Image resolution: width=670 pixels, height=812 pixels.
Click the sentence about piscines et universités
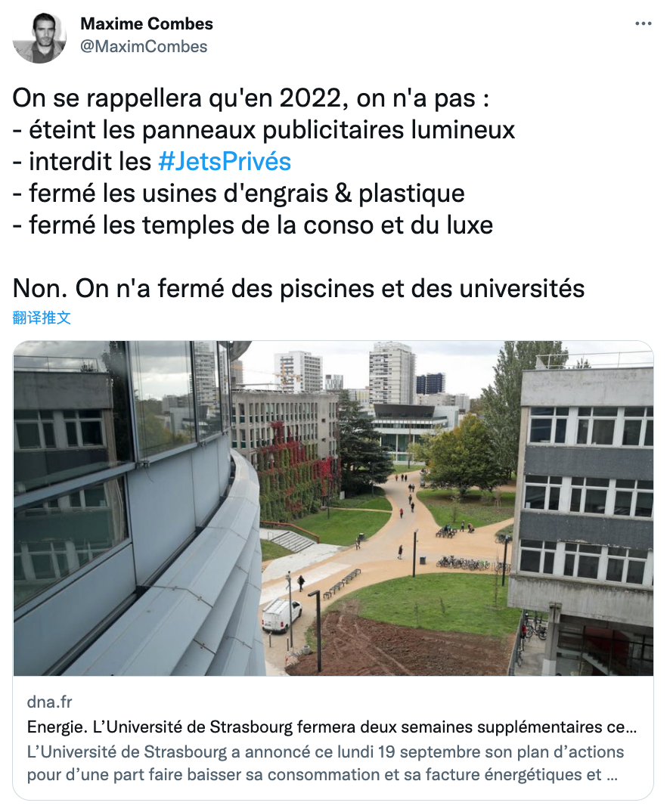299,288
